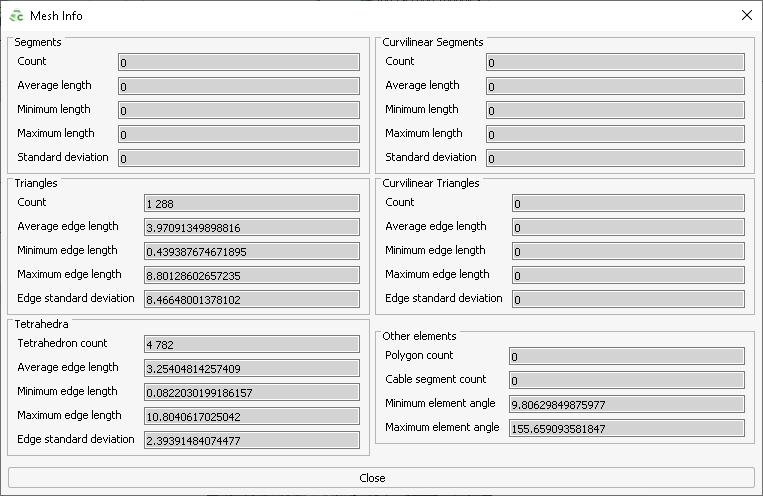Close the Mesh Info window with X
This screenshot has width=763, height=496.
click(746, 15)
